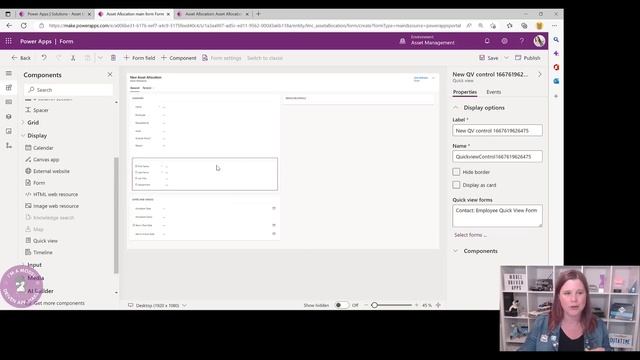Click the Select forms link
640x360 pixels.
[470, 235]
